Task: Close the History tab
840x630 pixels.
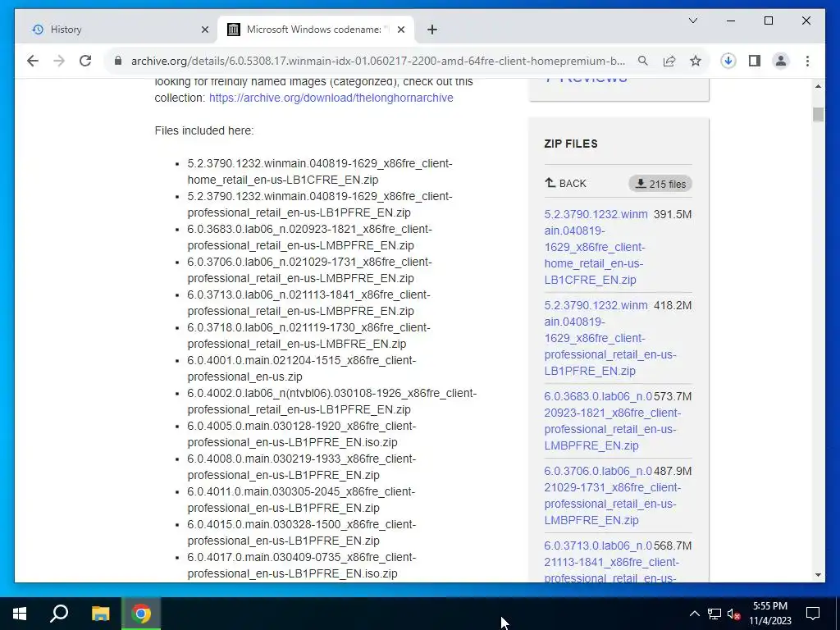Action: click(x=204, y=30)
